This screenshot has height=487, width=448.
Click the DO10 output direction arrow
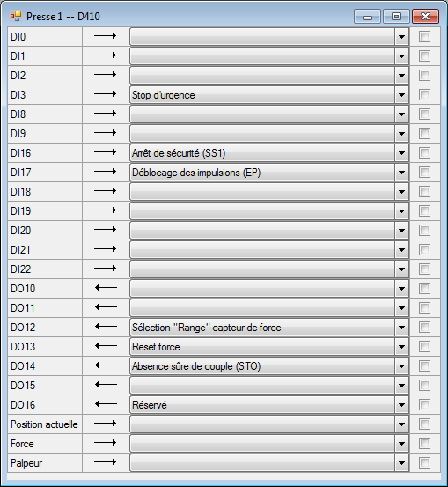coord(106,288)
